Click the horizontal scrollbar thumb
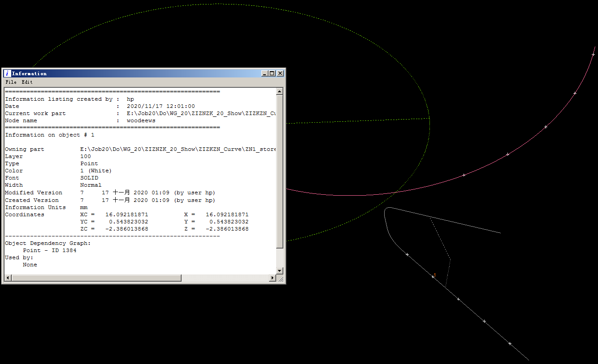 pyautogui.click(x=96, y=278)
